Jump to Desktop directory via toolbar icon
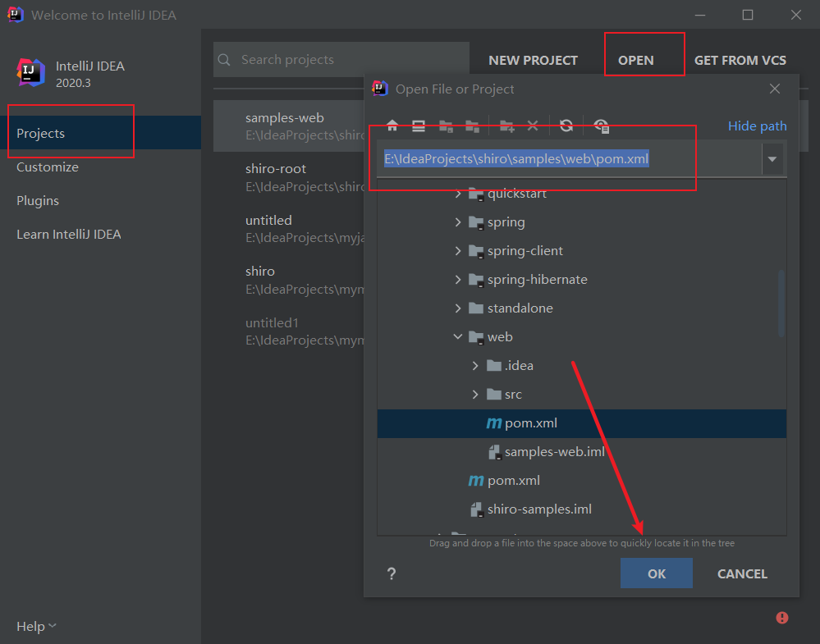This screenshot has width=820, height=644. [419, 126]
